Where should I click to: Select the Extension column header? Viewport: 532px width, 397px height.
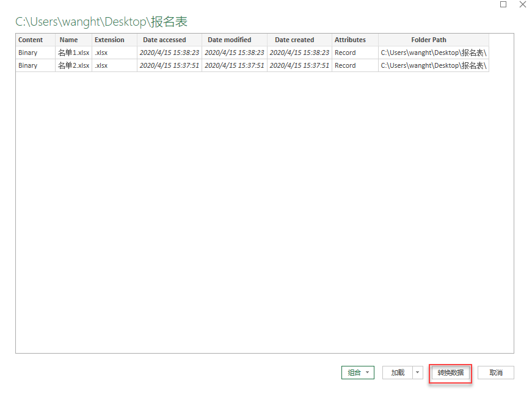[x=114, y=40]
